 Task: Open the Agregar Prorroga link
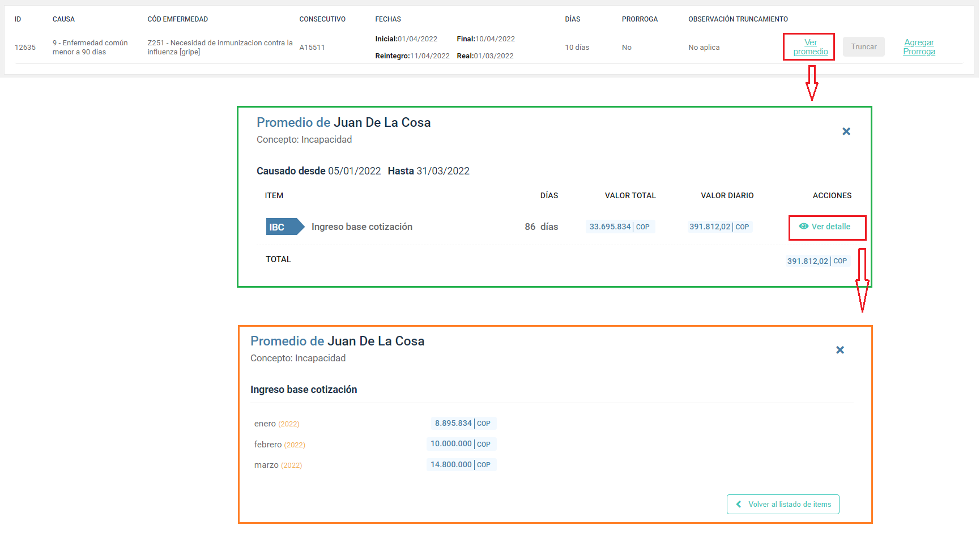[x=919, y=47]
